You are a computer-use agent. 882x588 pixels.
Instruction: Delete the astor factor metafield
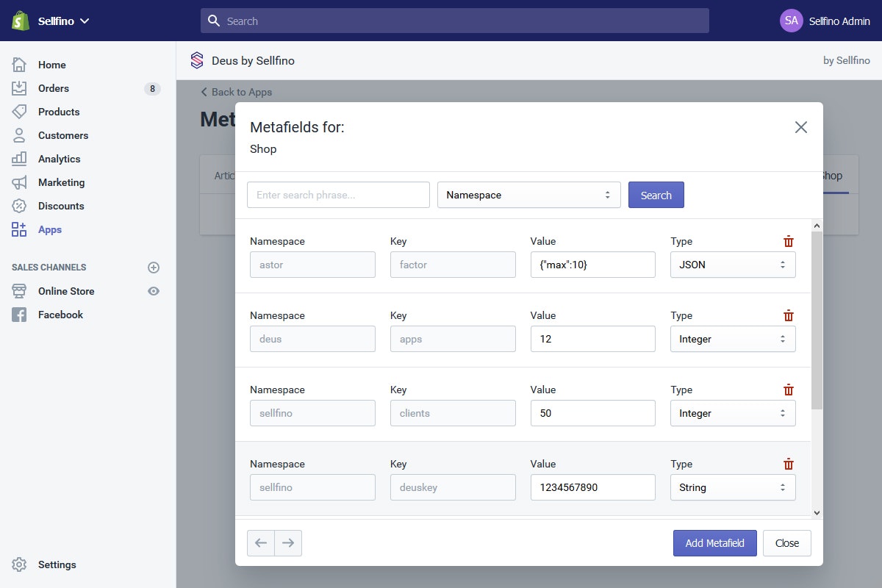click(x=789, y=241)
